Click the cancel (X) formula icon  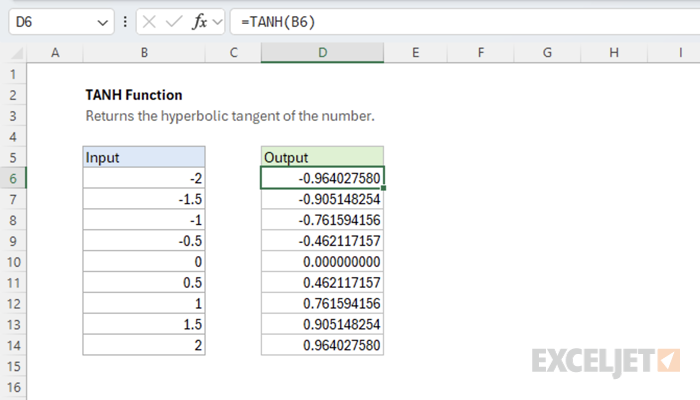coord(149,21)
